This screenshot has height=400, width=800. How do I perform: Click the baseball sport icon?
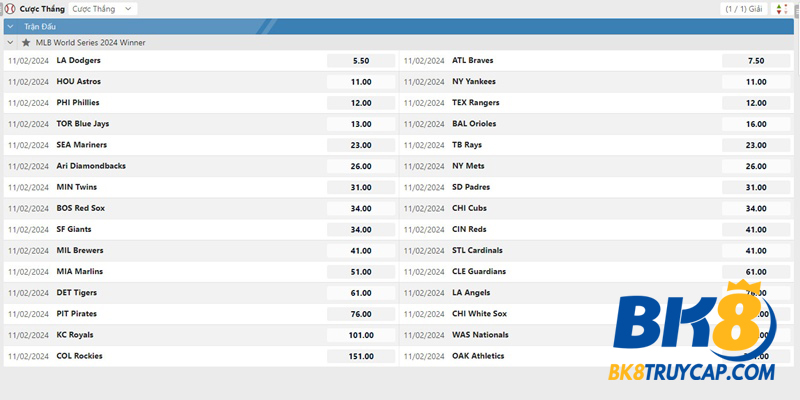10,9
